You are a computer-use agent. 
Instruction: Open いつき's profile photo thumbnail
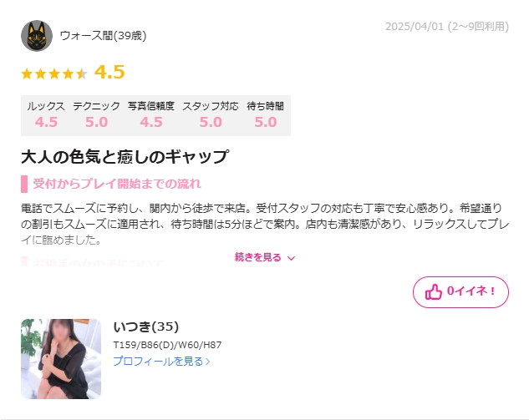click(x=61, y=359)
